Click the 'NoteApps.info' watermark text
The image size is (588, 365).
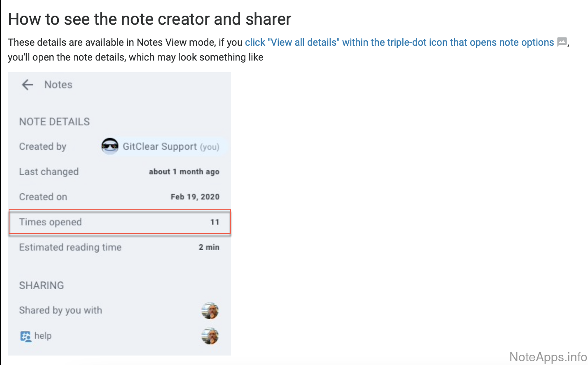pyautogui.click(x=548, y=357)
